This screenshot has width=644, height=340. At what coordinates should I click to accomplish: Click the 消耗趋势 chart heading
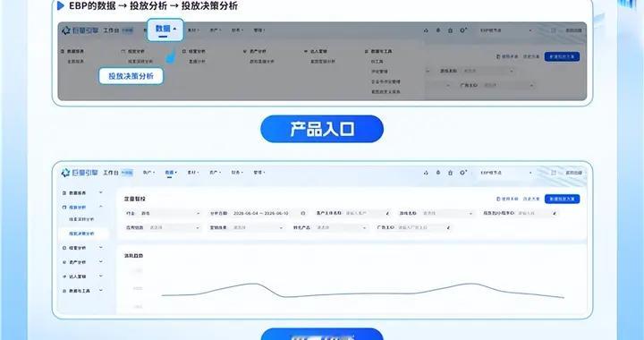click(x=133, y=256)
